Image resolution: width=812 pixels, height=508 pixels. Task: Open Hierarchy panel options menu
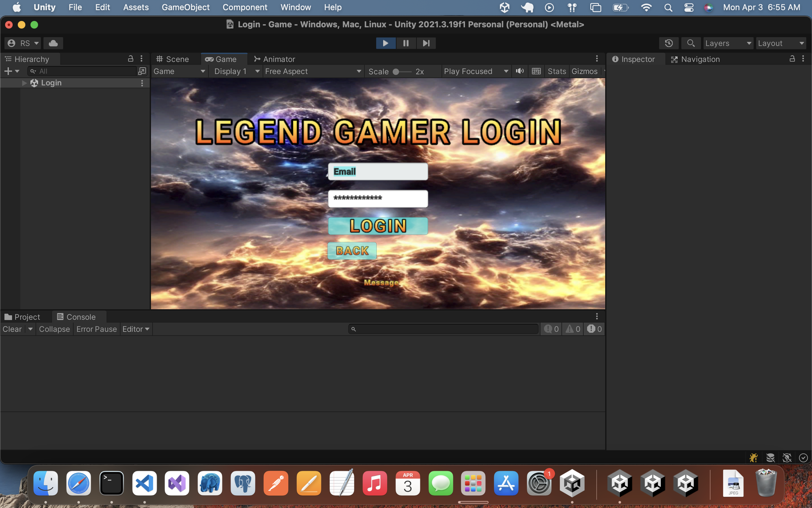pos(141,59)
